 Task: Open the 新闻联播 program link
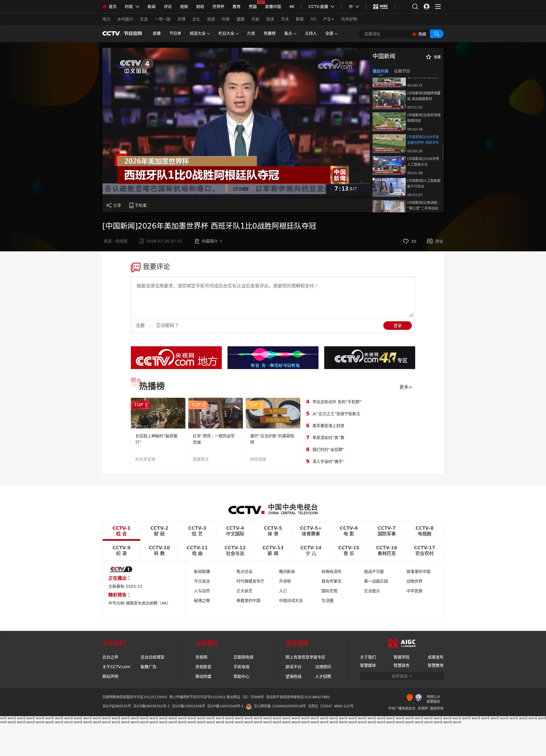click(x=202, y=572)
